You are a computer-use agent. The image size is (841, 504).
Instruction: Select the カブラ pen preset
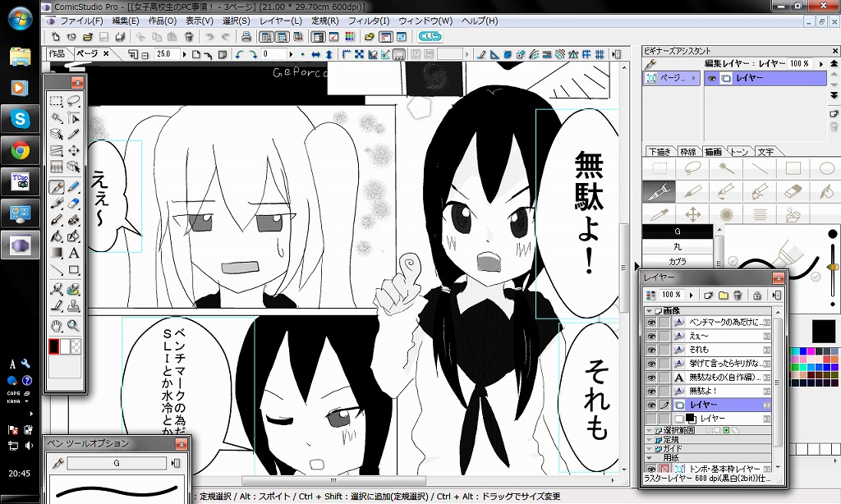tap(678, 262)
